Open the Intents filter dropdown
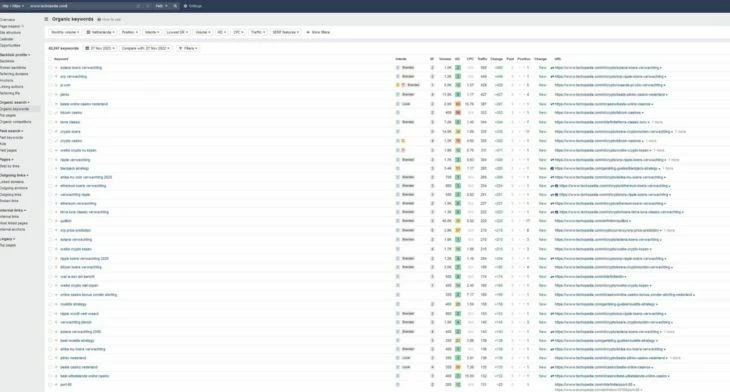This screenshot has height=392, width=730. (x=152, y=32)
